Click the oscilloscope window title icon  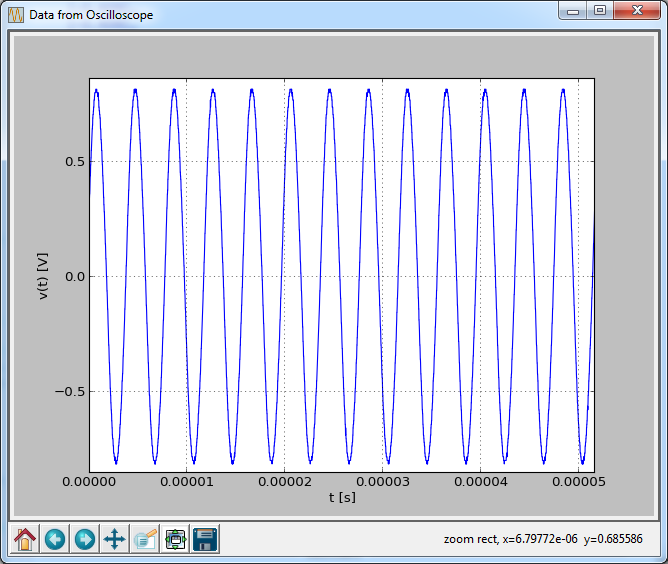pos(16,15)
